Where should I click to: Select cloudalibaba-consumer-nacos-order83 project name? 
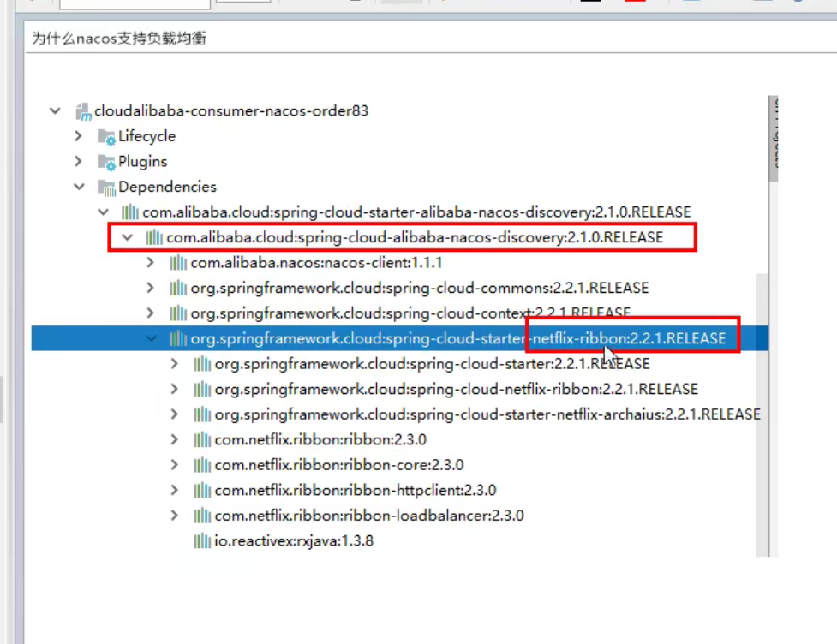click(231, 111)
